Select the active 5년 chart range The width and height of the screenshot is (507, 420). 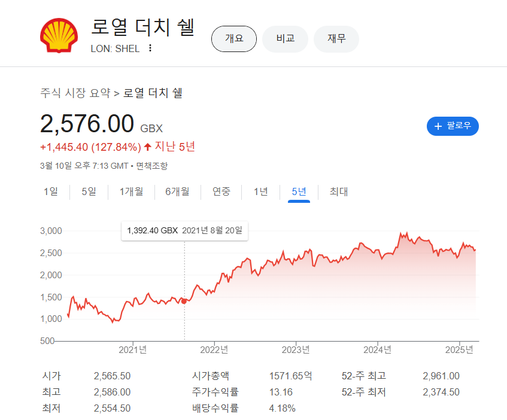(299, 191)
